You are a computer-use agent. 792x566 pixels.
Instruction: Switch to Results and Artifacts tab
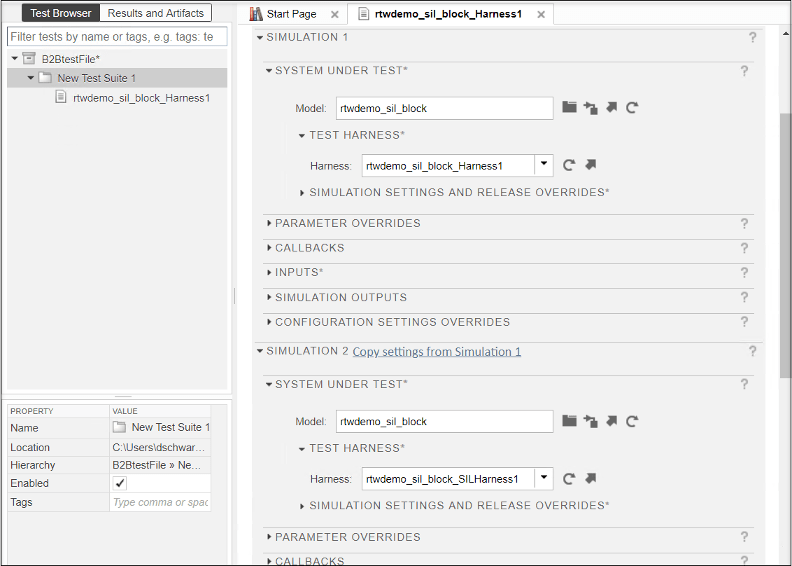[x=156, y=13]
